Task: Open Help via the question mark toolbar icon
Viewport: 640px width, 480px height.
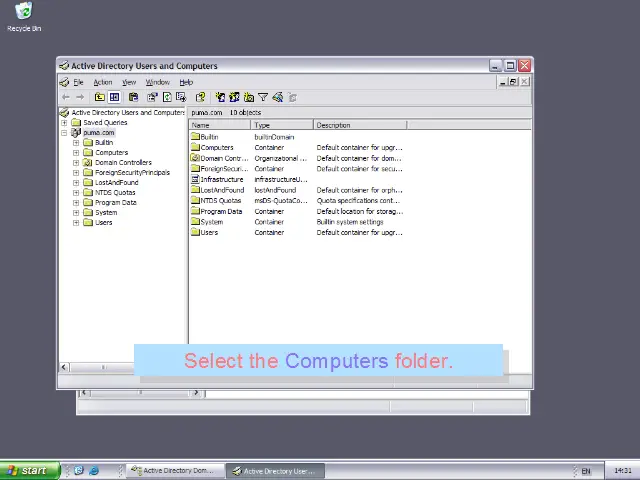Action: click(200, 97)
